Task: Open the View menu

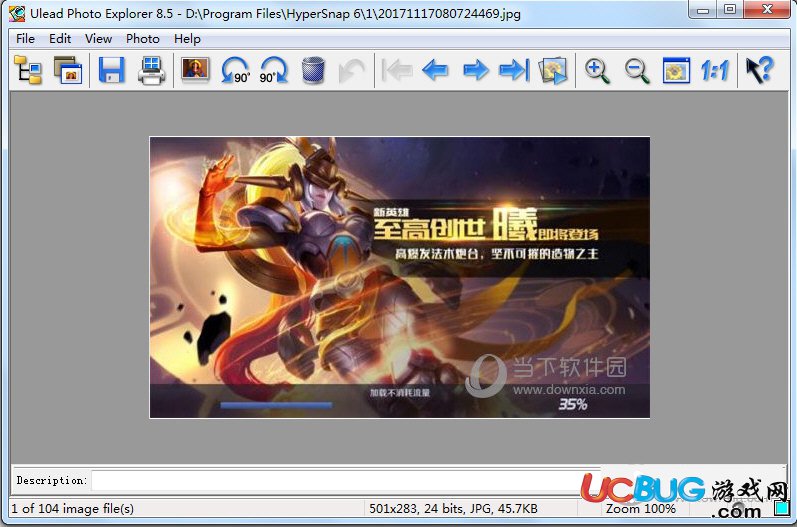Action: pos(99,39)
